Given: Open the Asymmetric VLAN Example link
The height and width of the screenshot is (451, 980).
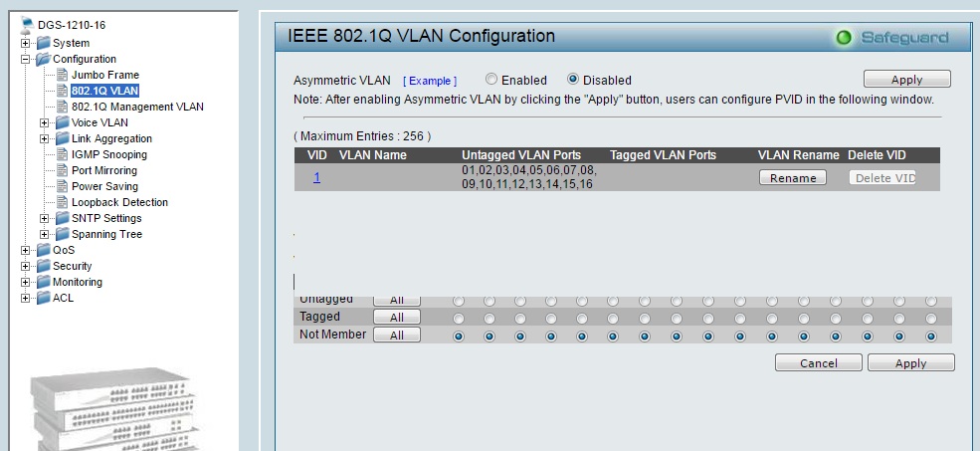Looking at the screenshot, I should (430, 81).
